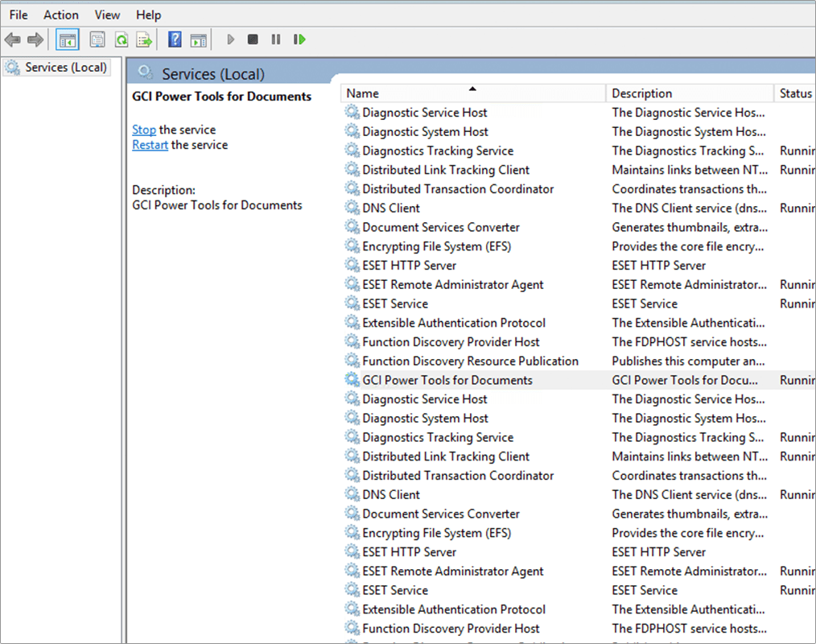The width and height of the screenshot is (816, 644).
Task: Select Function Discovery Resource Publication service
Action: pyautogui.click(x=470, y=361)
